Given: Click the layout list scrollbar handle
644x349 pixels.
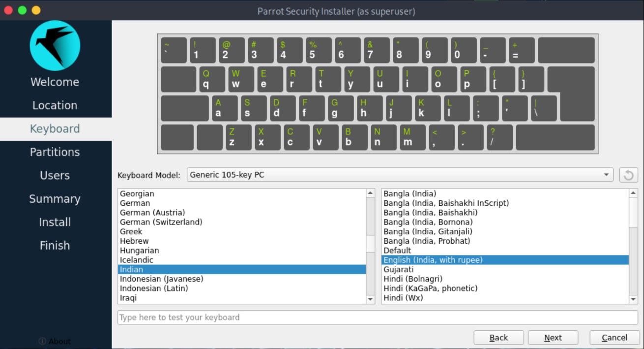Looking at the screenshot, I should pos(371,243).
